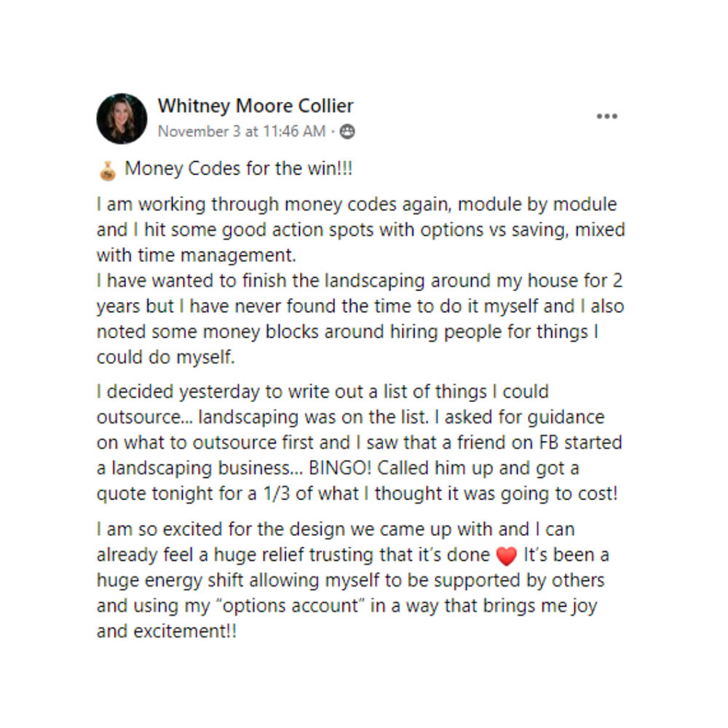Click the November 3 at 11:46 AM timestamp
The width and height of the screenshot is (728, 728).
pyautogui.click(x=242, y=131)
